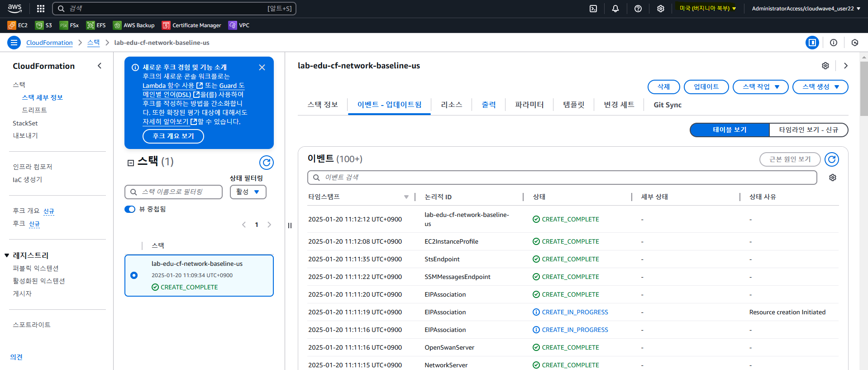Image resolution: width=868 pixels, height=370 pixels.
Task: Switch to table view
Action: click(730, 130)
